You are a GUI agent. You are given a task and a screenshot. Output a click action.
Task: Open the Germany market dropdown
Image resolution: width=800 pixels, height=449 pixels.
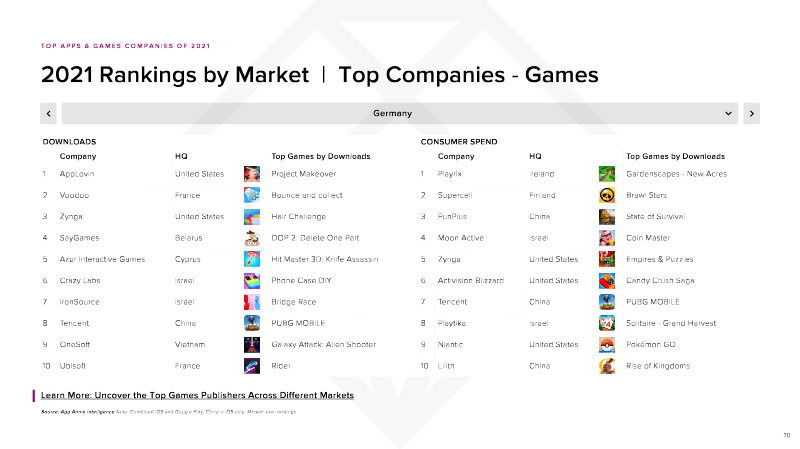399,113
